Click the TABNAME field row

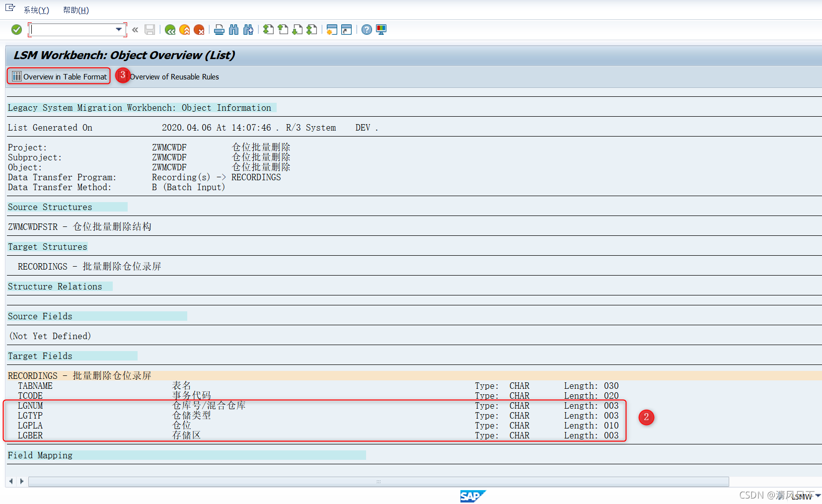[x=318, y=386]
